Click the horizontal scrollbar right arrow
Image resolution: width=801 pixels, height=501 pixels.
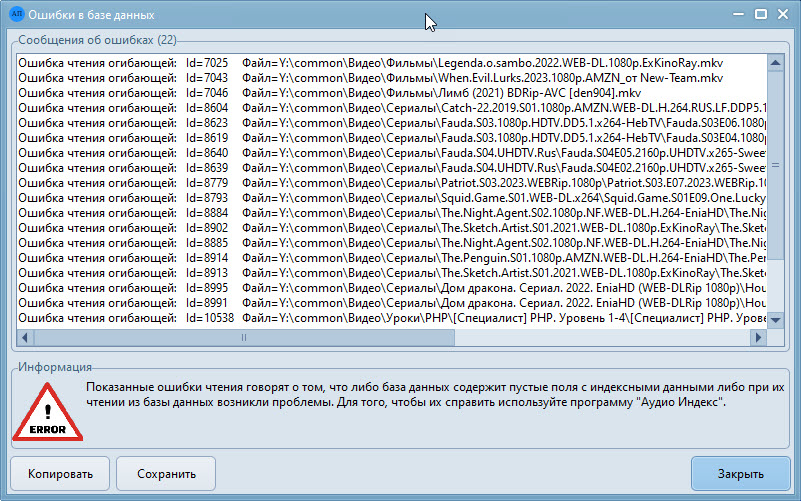[758, 337]
